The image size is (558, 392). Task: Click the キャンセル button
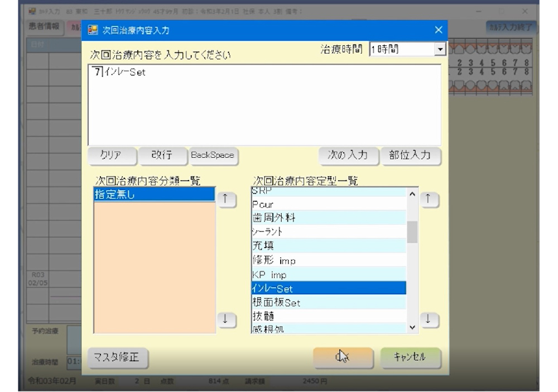click(410, 358)
